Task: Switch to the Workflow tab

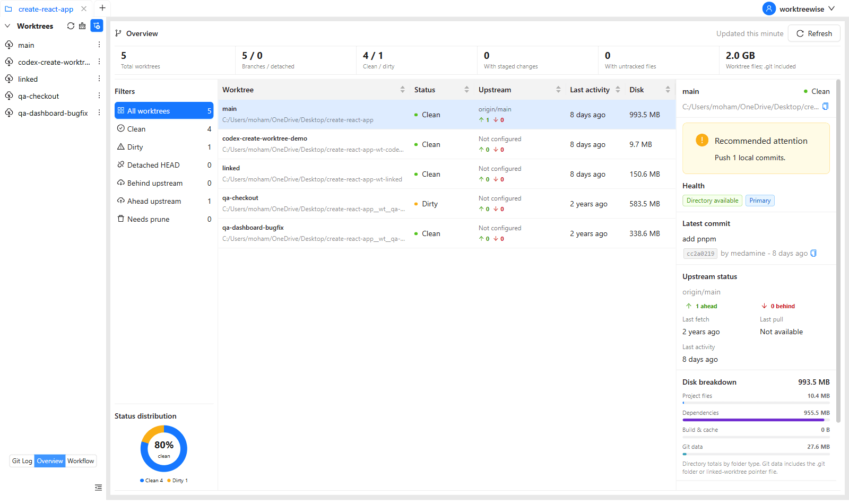Action: tap(81, 461)
